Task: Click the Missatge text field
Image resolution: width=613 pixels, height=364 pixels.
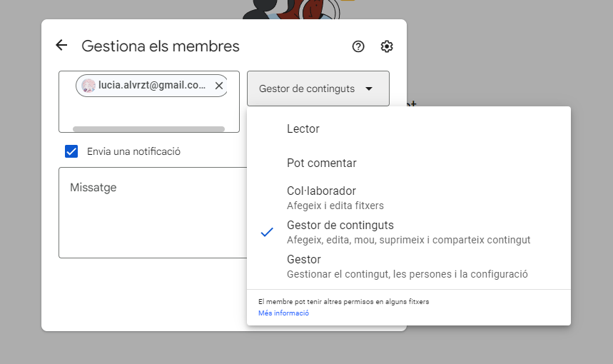Action: (x=153, y=213)
